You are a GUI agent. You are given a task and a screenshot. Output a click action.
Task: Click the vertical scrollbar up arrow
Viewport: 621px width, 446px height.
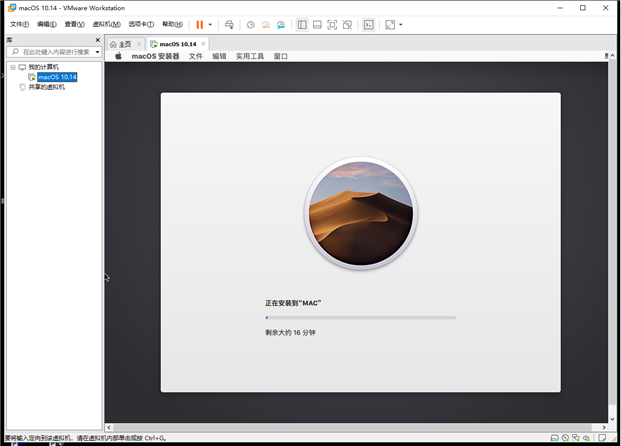click(x=612, y=56)
